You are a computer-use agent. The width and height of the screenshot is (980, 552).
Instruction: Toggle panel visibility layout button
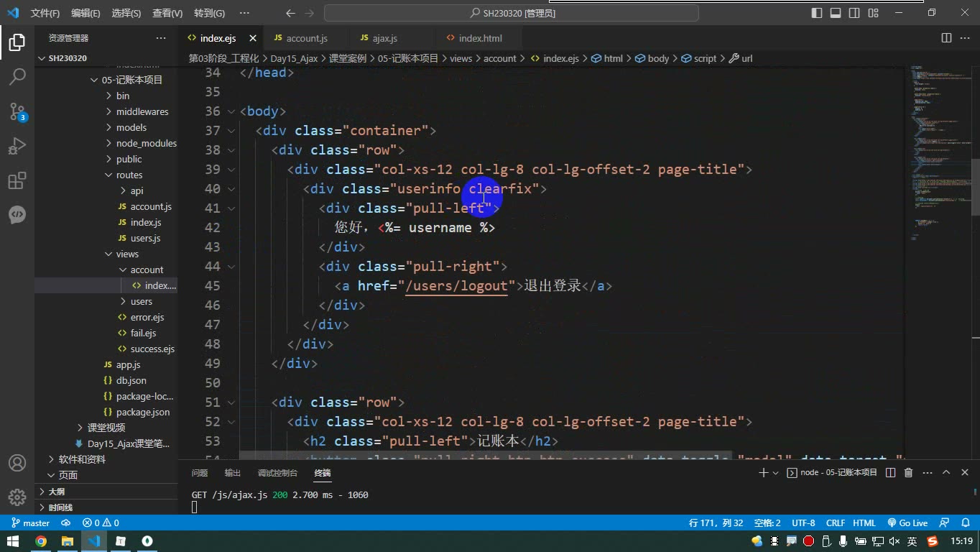(836, 13)
